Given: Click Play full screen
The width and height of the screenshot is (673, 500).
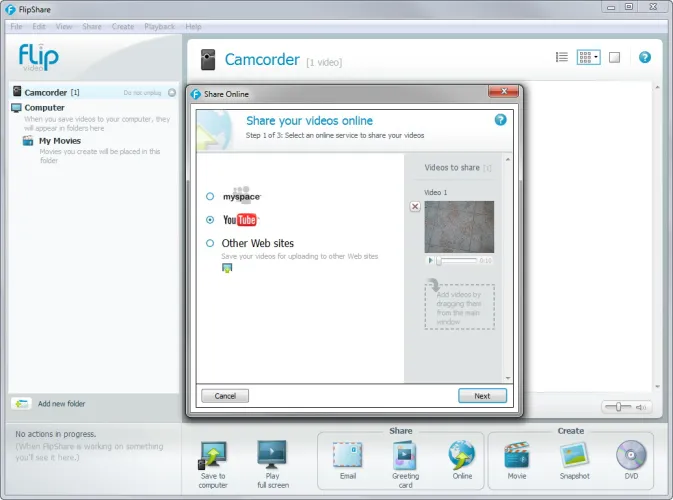Looking at the screenshot, I should tap(273, 465).
